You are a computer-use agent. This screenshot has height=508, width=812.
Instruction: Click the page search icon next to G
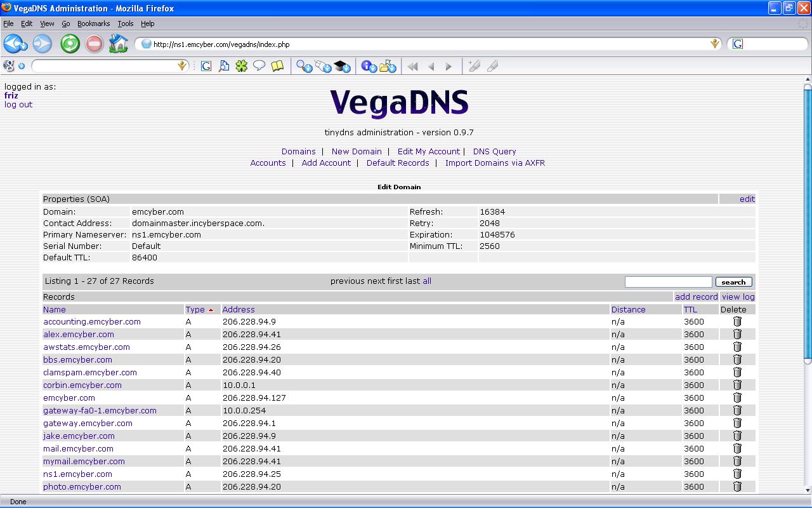click(x=224, y=65)
